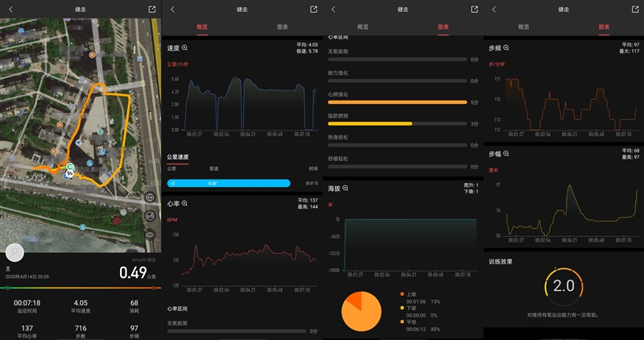
Task: Open the user avatar below the map
Action: click(x=14, y=252)
